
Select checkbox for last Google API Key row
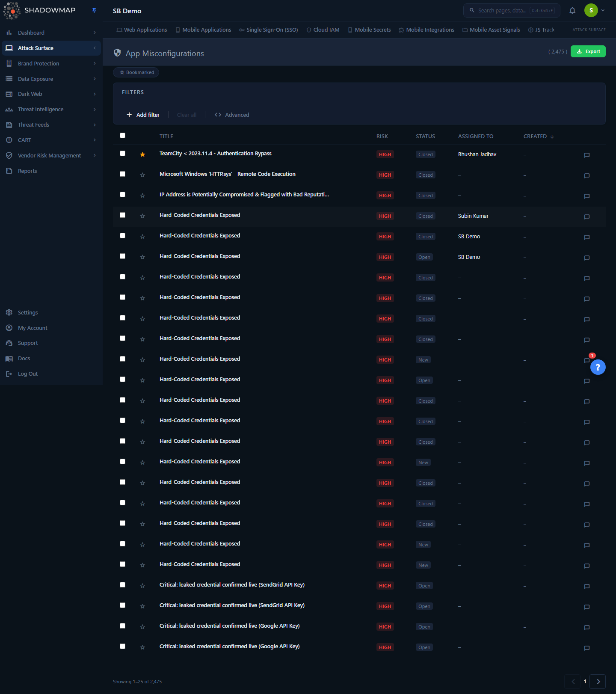[123, 647]
